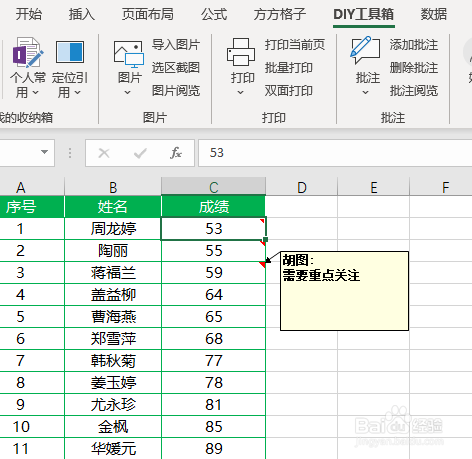The height and width of the screenshot is (459, 472).
Task: Click the fill handle of cell 53
Action: (265, 239)
